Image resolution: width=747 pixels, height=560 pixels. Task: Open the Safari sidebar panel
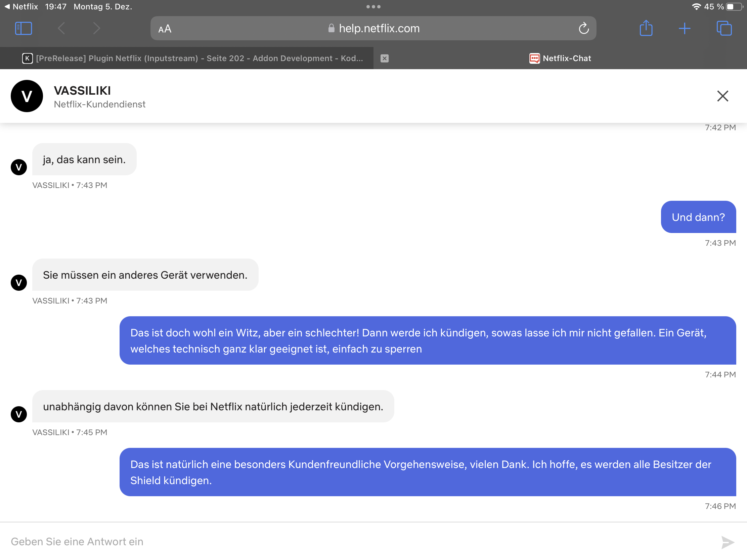click(x=24, y=28)
